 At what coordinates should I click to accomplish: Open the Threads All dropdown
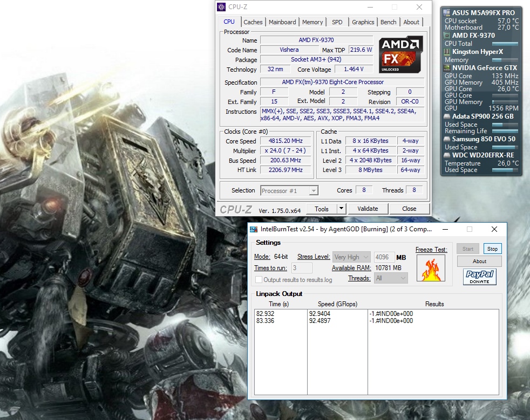point(391,278)
